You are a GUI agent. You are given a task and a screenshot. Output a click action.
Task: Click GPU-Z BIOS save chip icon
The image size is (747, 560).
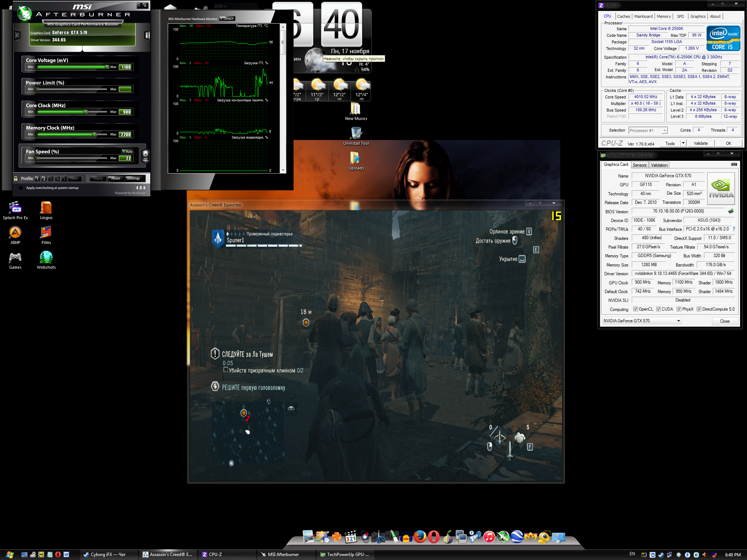tap(731, 211)
